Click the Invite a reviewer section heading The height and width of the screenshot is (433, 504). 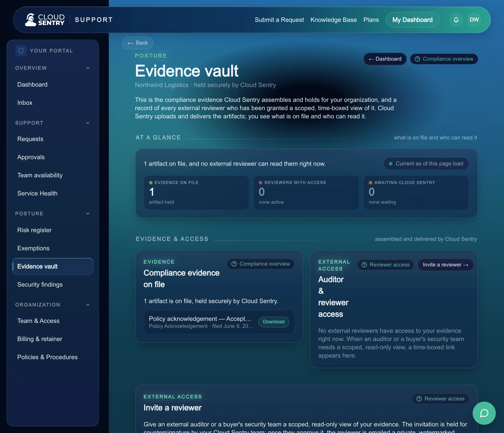[x=172, y=408]
